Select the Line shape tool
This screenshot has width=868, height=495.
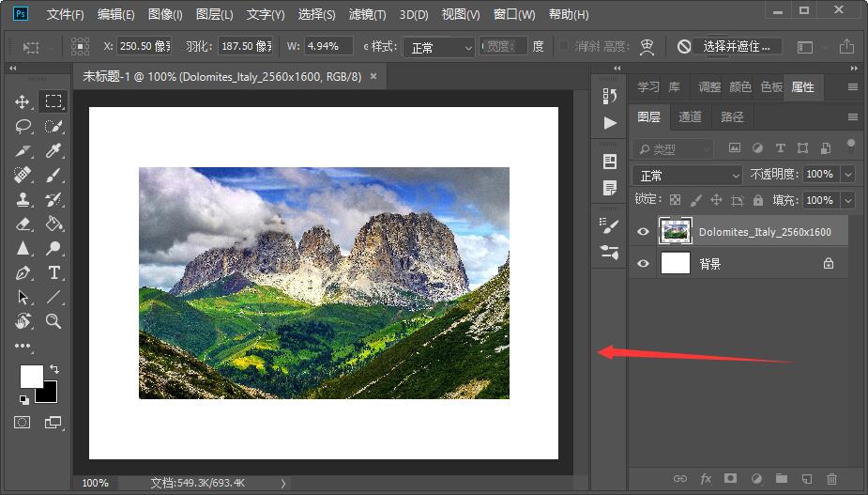point(53,297)
